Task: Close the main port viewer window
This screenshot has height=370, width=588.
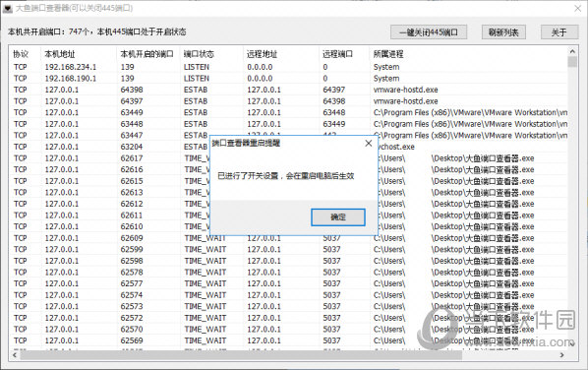Action: click(578, 8)
